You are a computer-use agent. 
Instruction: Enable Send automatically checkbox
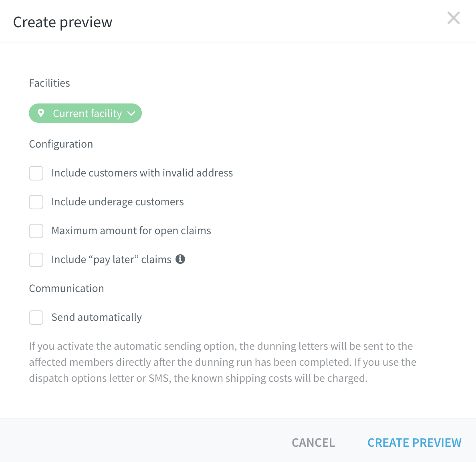tap(36, 318)
